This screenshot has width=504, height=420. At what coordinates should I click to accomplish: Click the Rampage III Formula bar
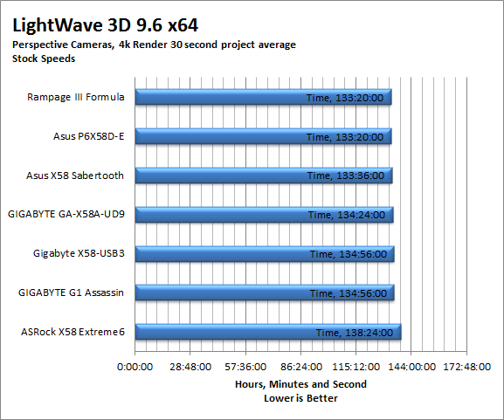(x=263, y=97)
